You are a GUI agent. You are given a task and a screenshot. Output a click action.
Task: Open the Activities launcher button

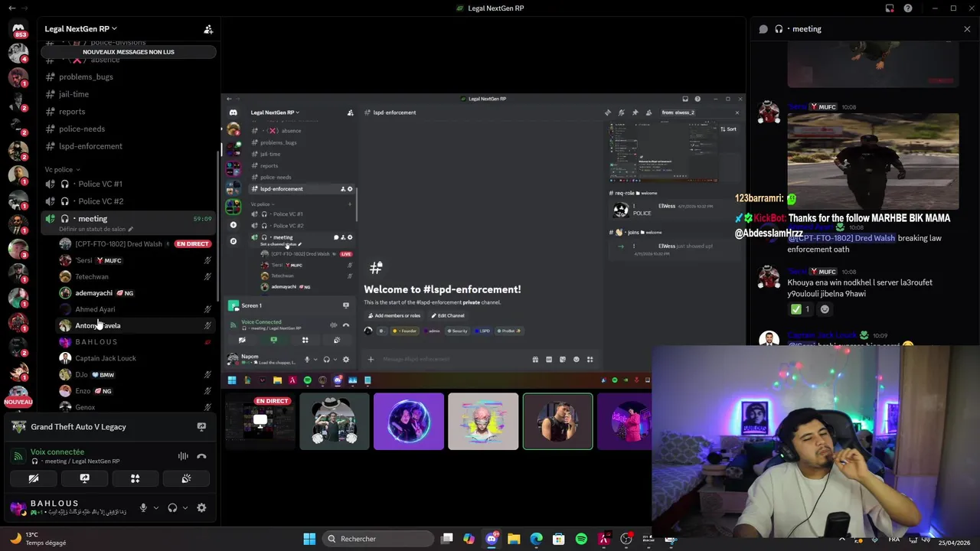click(135, 478)
